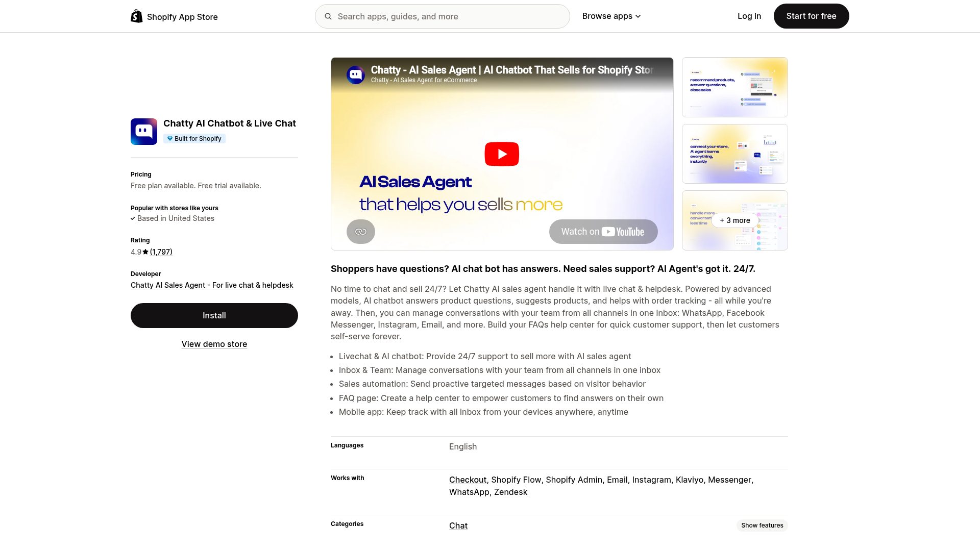Click the + 3 more thumbnails button
The width and height of the screenshot is (980, 551).
point(735,220)
